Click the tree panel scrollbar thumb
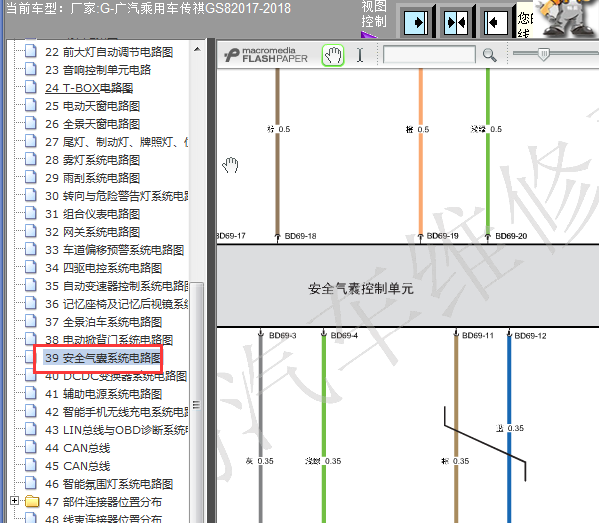Image resolution: width=599 pixels, height=523 pixels. click(196, 404)
